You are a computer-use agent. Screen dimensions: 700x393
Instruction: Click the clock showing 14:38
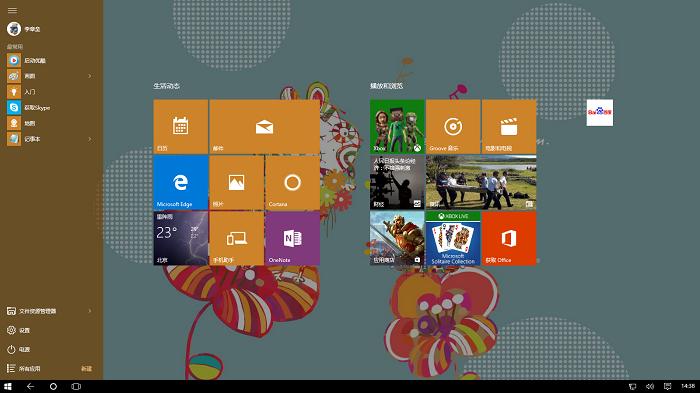click(x=688, y=386)
